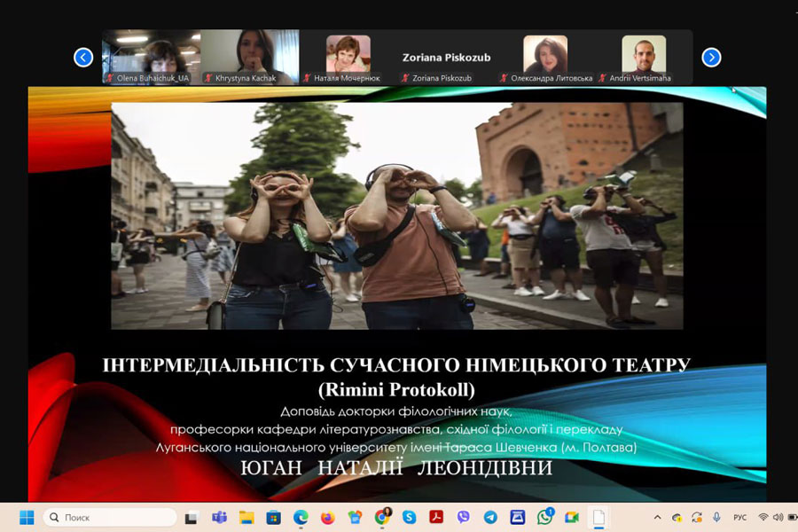Open Task View from the taskbar
The width and height of the screenshot is (798, 532).
pyautogui.click(x=191, y=518)
